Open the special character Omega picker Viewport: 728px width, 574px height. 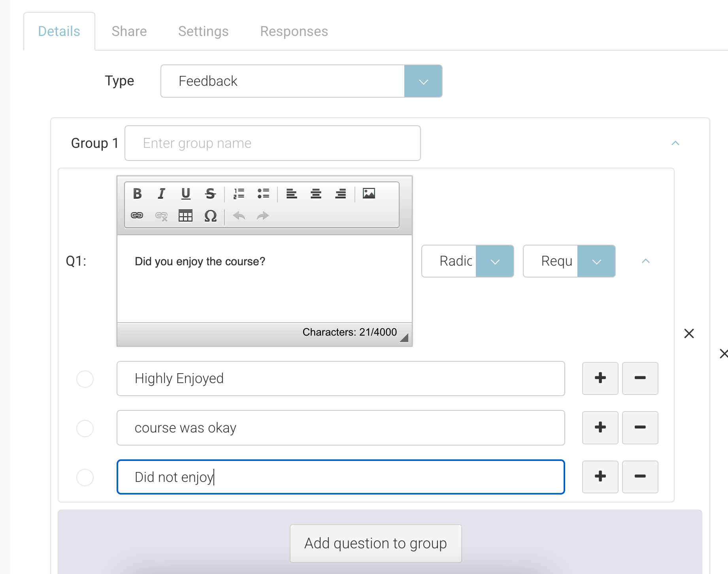210,216
